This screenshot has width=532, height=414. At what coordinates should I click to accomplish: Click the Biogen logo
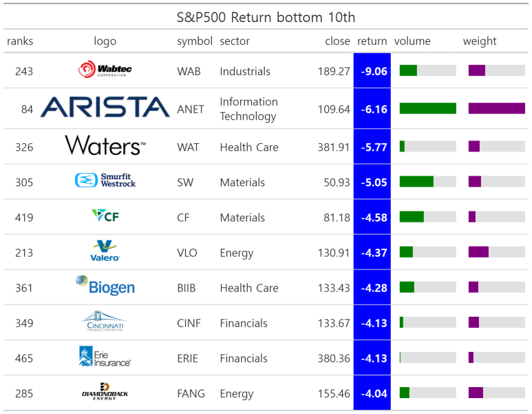(105, 286)
